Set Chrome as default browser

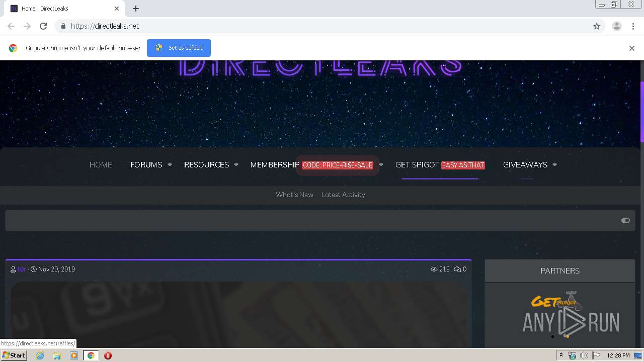179,48
